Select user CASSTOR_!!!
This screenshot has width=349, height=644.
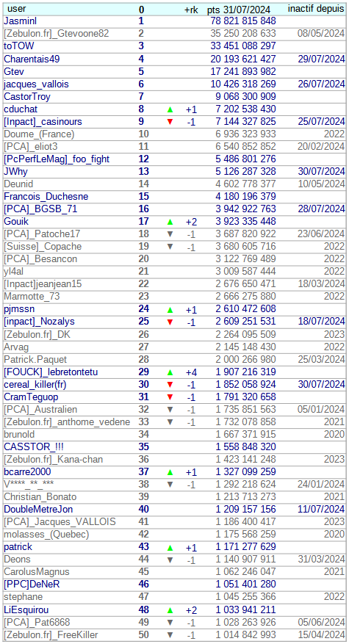pyautogui.click(x=34, y=447)
